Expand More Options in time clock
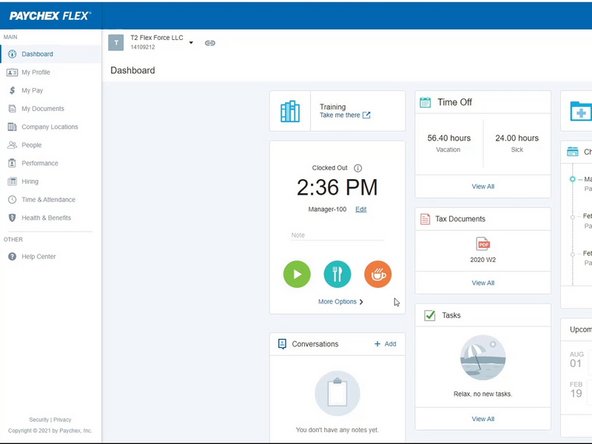This screenshot has height=444, width=592. click(x=341, y=302)
